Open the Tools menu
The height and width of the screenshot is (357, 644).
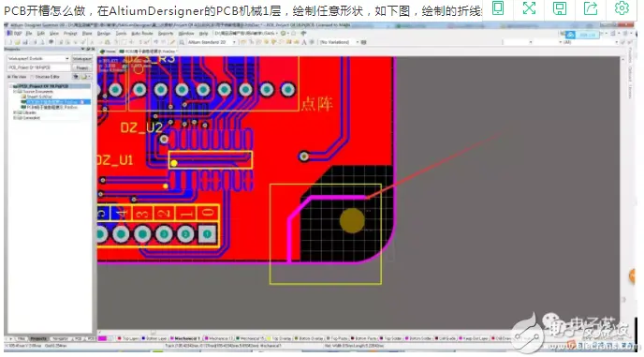tap(121, 33)
